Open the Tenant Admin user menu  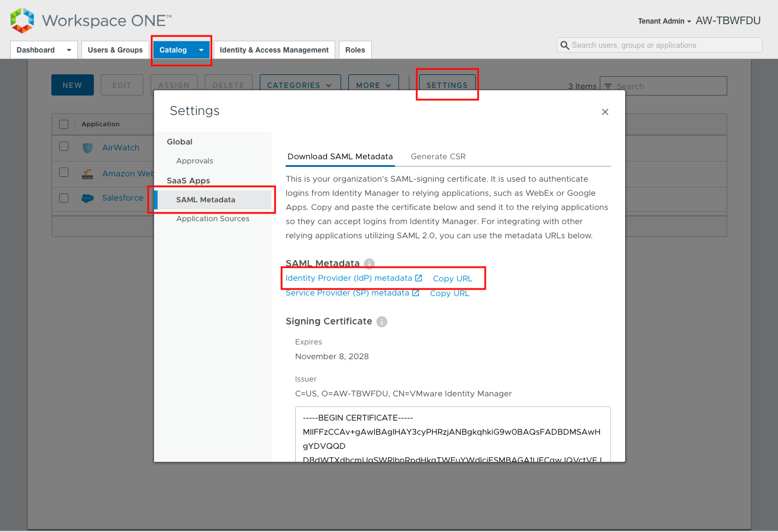coord(664,21)
